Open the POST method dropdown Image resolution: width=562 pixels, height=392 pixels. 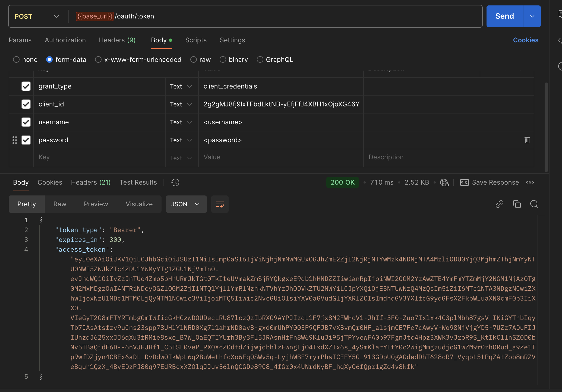click(x=37, y=16)
